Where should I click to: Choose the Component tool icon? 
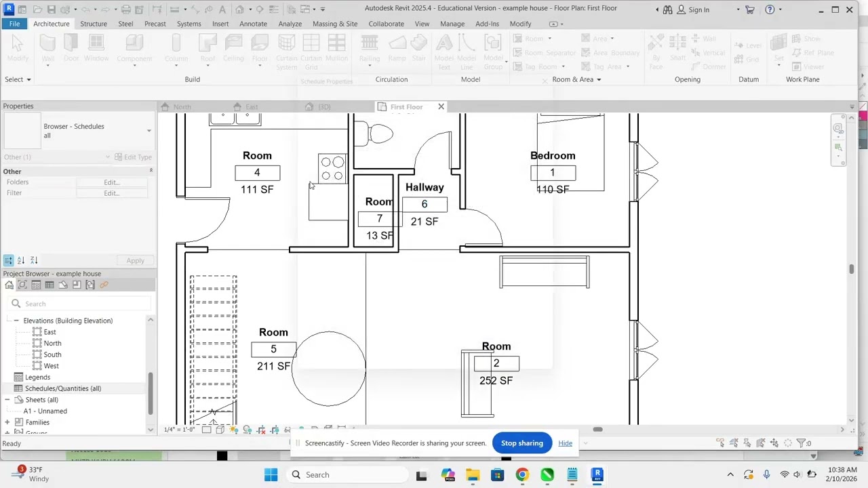[134, 43]
